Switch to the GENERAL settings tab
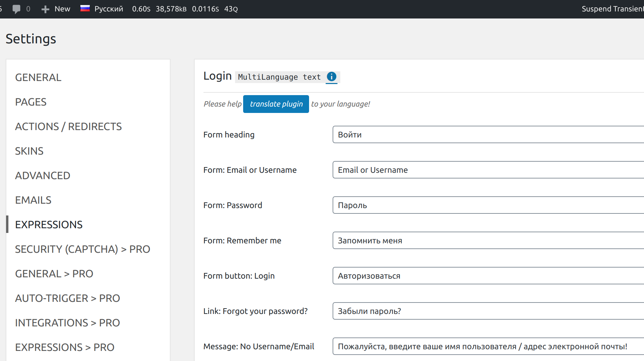 [38, 77]
